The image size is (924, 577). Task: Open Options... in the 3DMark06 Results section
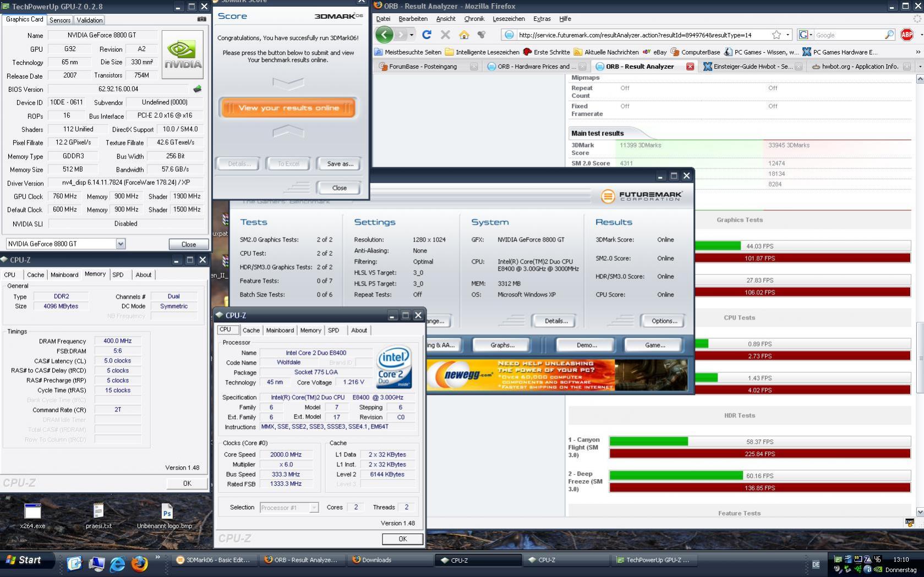point(664,321)
